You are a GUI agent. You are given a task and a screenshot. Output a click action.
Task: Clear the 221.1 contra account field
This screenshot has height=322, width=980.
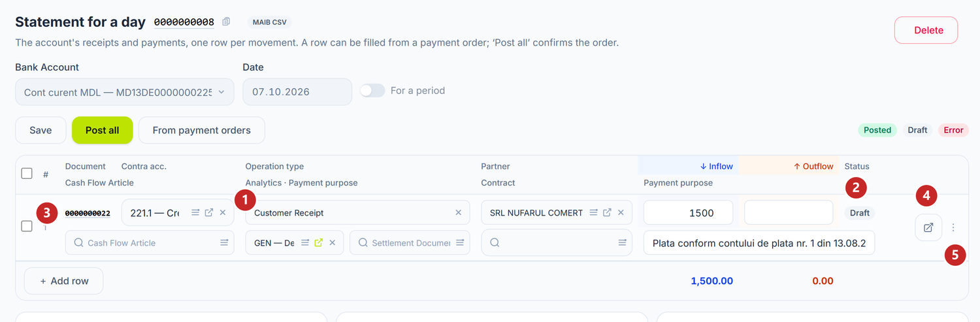tap(223, 212)
